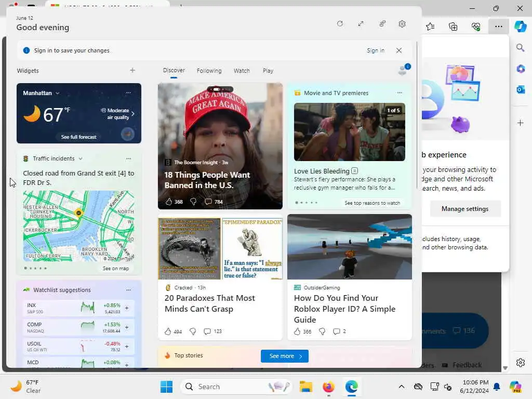Add COMP NASDAQ to watchlist
This screenshot has width=532, height=399.
(127, 327)
